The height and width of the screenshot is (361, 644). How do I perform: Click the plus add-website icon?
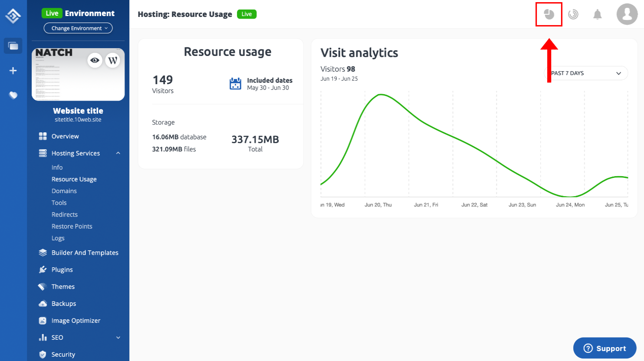click(x=13, y=71)
